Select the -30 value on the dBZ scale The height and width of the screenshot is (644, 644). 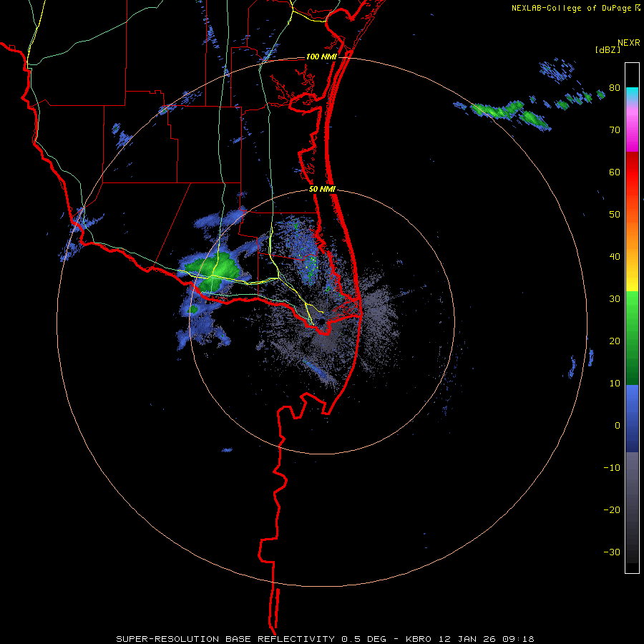pos(612,552)
